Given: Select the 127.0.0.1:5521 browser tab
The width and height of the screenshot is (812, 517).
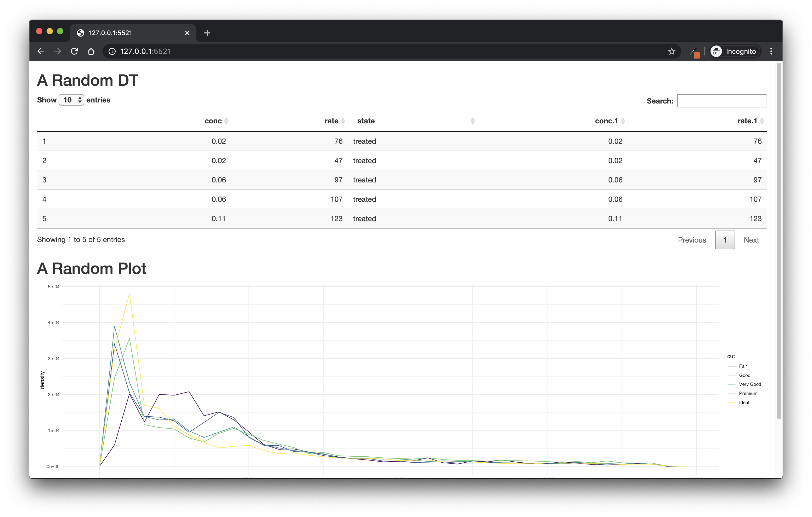Looking at the screenshot, I should click(133, 33).
